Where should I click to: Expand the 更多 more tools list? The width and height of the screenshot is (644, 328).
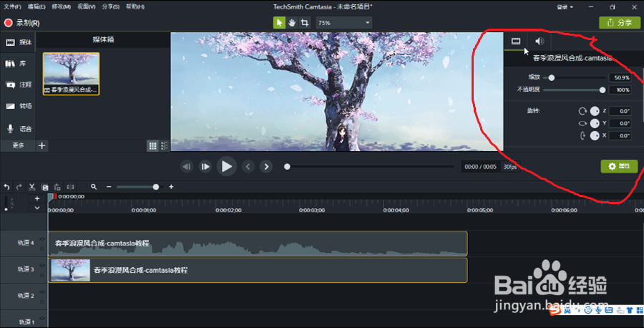point(18,145)
